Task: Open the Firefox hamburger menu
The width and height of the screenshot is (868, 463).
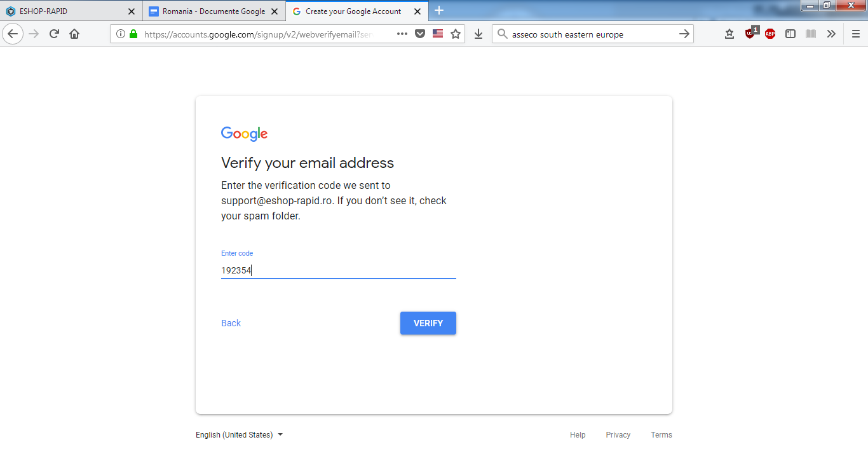Action: pos(856,34)
